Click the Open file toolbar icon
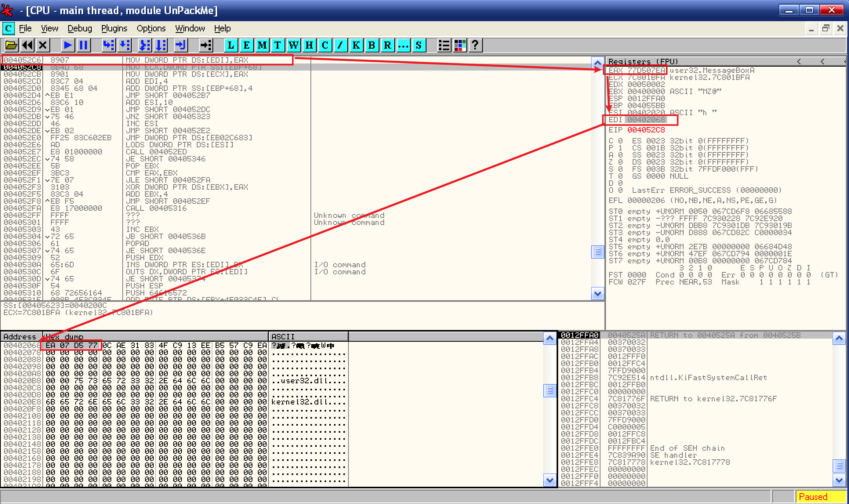 point(11,45)
